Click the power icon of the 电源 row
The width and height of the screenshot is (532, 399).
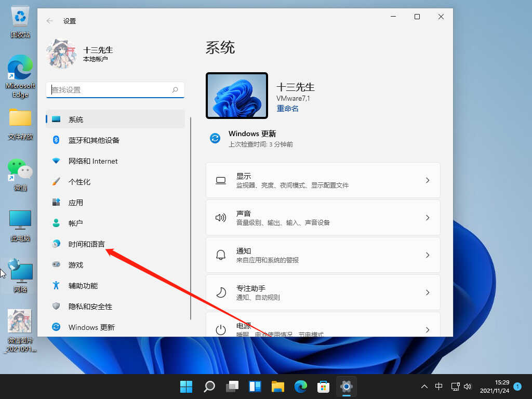pyautogui.click(x=221, y=330)
